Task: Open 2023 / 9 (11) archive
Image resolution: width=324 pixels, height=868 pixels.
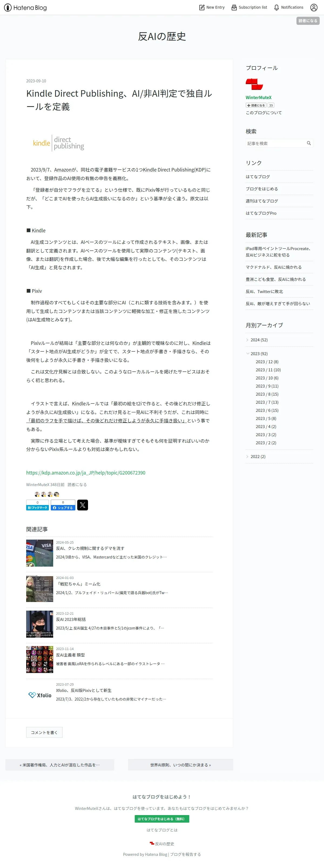Action: pos(267,386)
